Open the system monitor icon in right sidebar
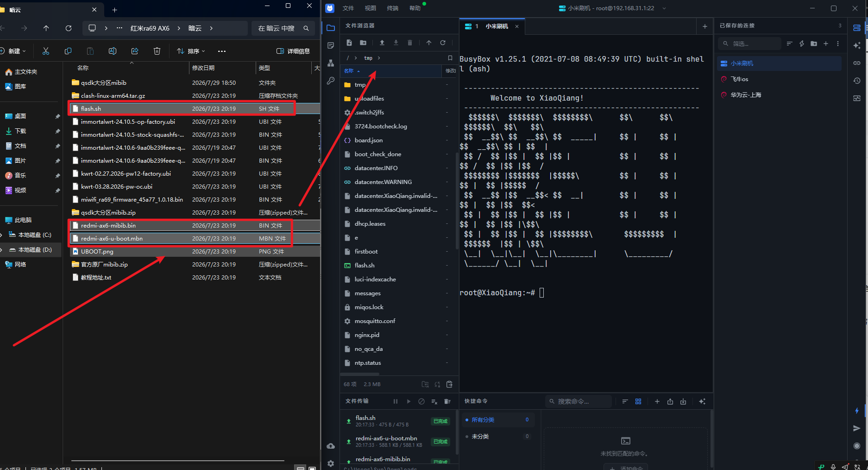The height and width of the screenshot is (470, 868). pyautogui.click(x=857, y=98)
